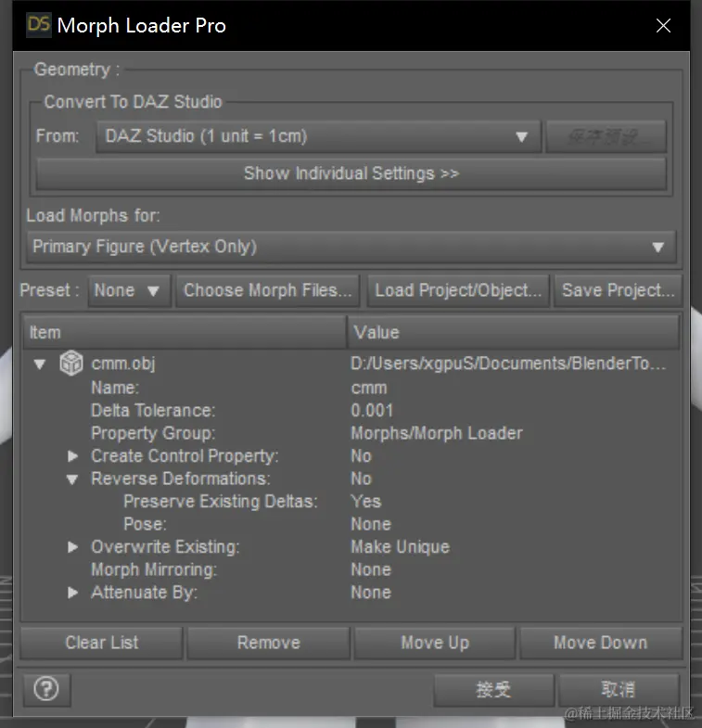This screenshot has height=728, width=702.
Task: Click the 接受 accept button
Action: [494, 690]
